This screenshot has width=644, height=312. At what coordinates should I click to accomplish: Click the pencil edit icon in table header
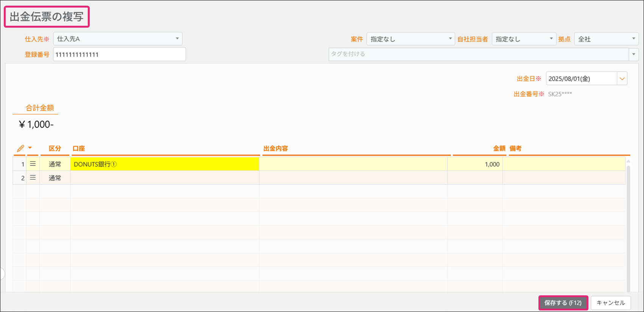(20, 148)
